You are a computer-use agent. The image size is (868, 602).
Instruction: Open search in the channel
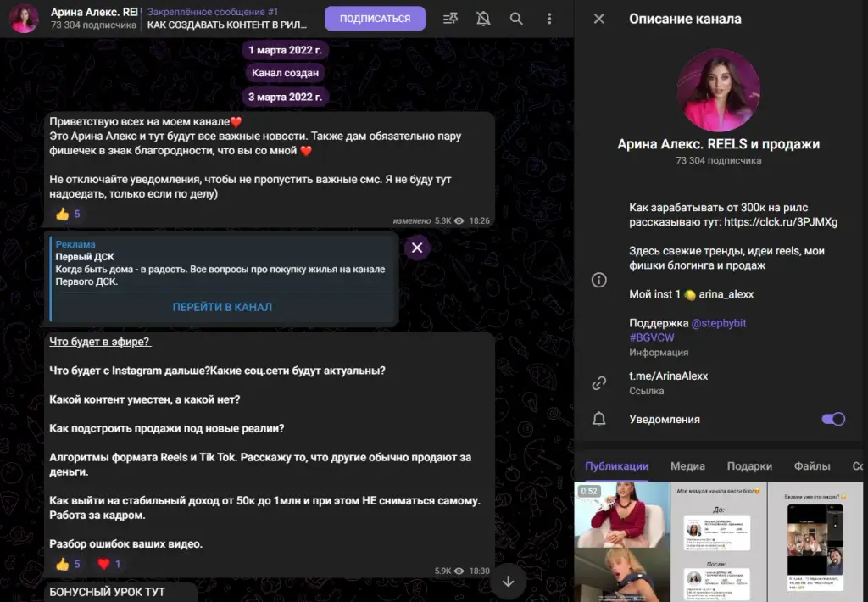click(516, 19)
